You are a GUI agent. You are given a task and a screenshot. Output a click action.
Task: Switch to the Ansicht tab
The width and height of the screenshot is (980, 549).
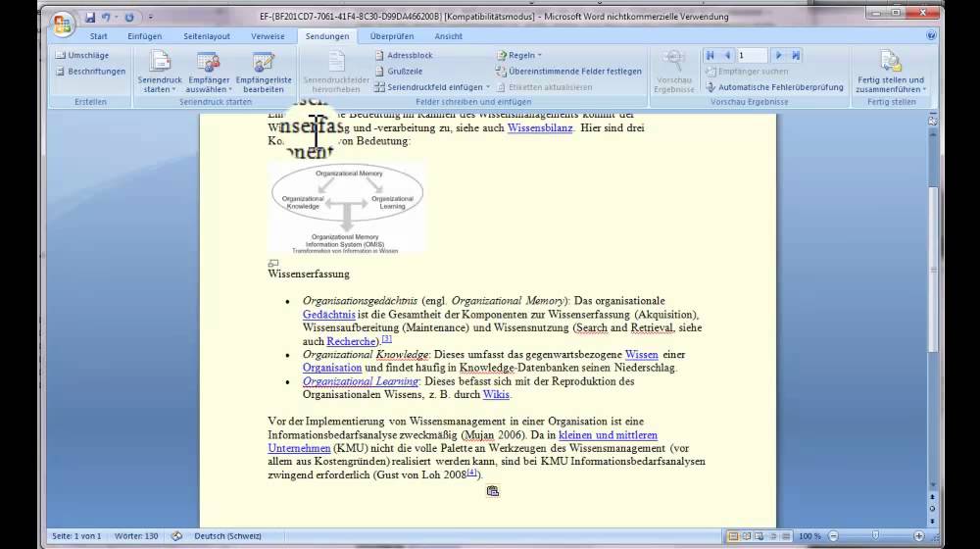pos(448,36)
